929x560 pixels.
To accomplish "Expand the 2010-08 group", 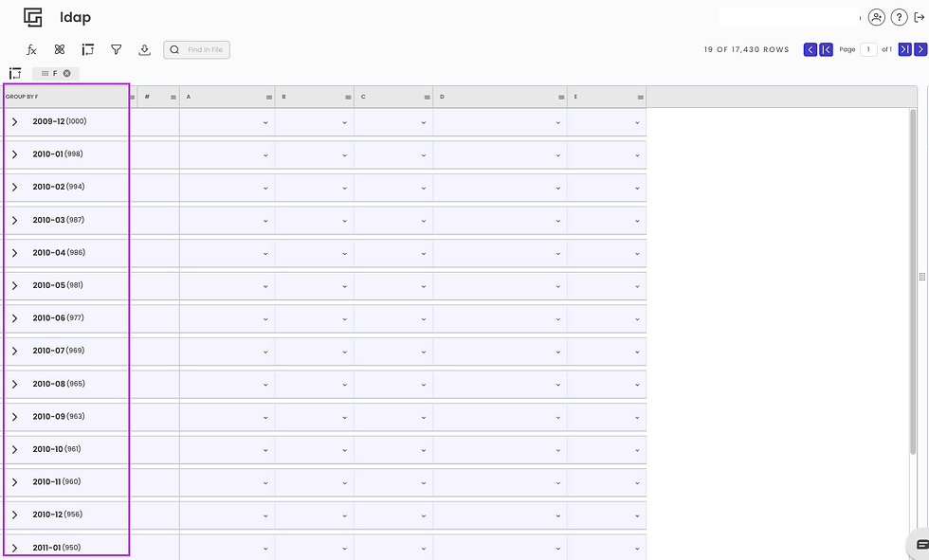I will 15,384.
